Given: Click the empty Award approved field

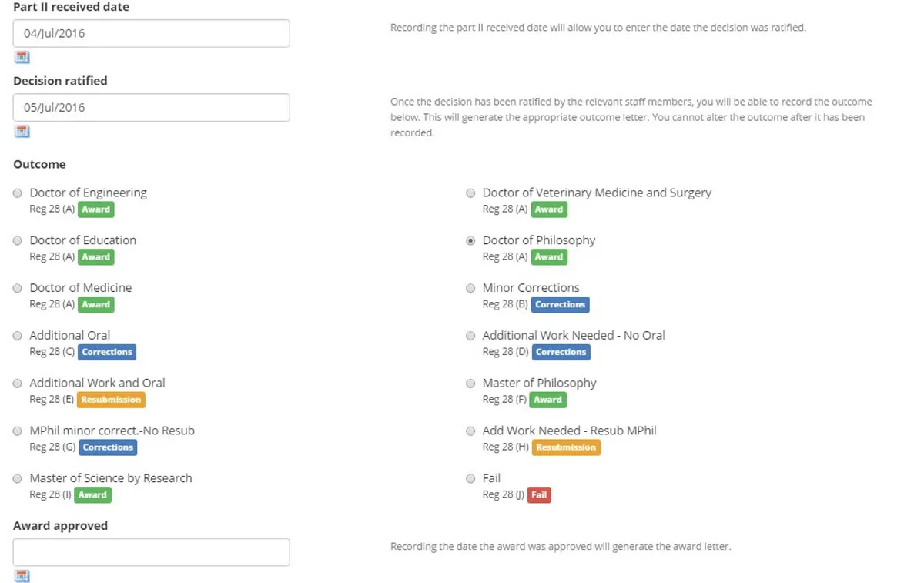Looking at the screenshot, I should [151, 552].
